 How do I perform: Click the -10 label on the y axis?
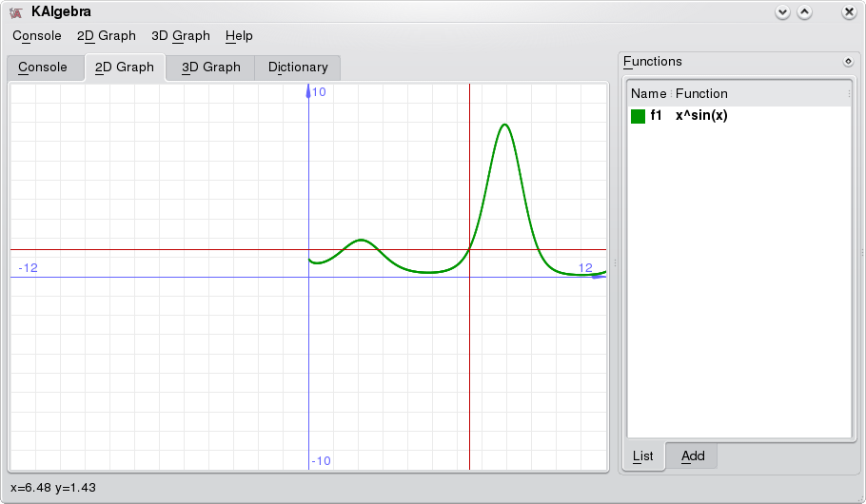(x=321, y=461)
